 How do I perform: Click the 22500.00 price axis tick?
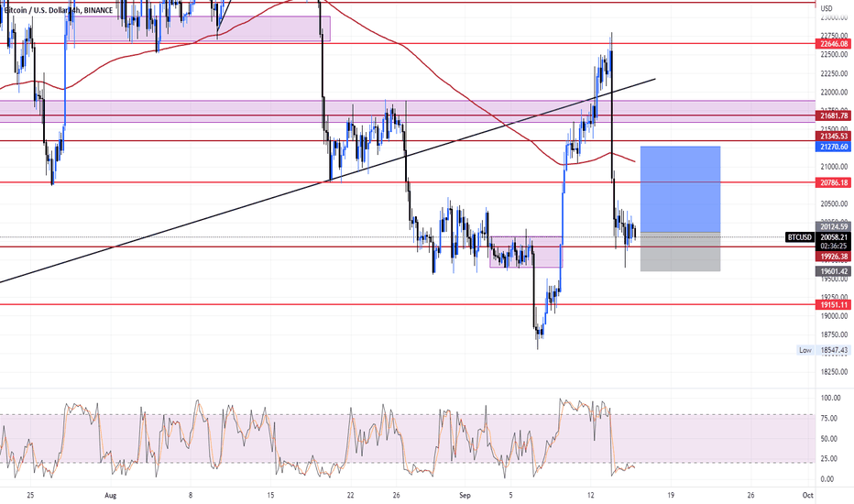click(x=834, y=54)
